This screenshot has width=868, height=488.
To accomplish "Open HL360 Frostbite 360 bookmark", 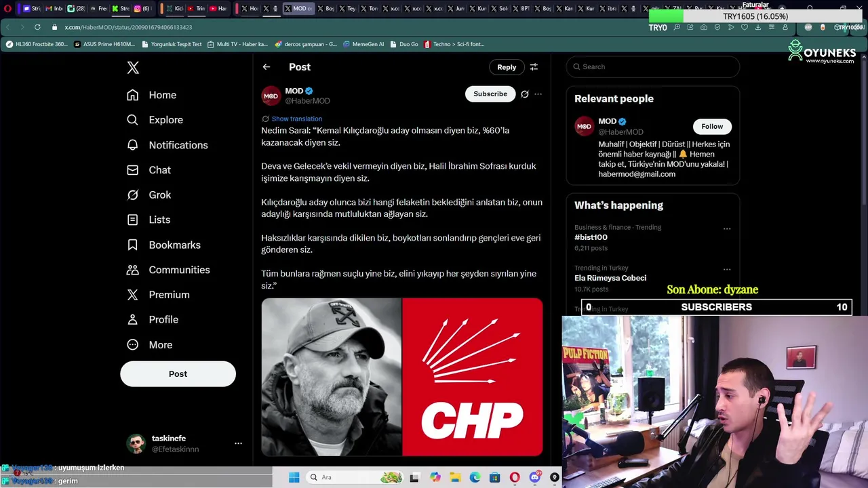I will pyautogui.click(x=37, y=44).
